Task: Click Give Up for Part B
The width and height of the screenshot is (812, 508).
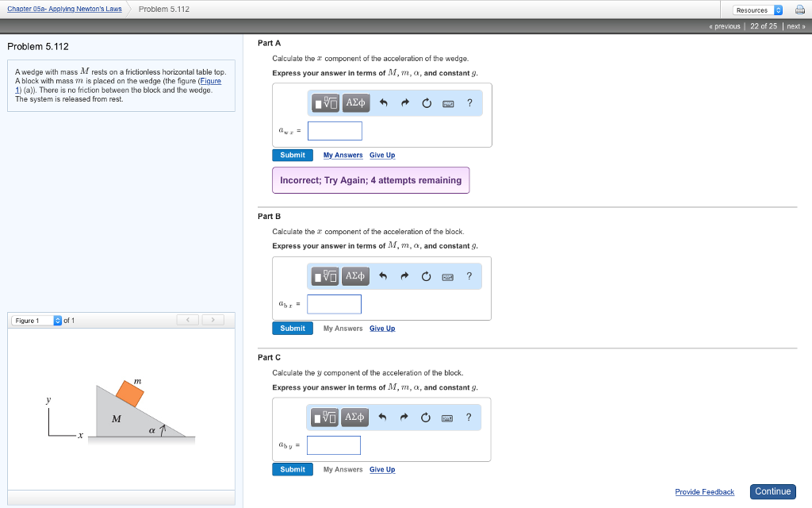Action: (x=382, y=329)
